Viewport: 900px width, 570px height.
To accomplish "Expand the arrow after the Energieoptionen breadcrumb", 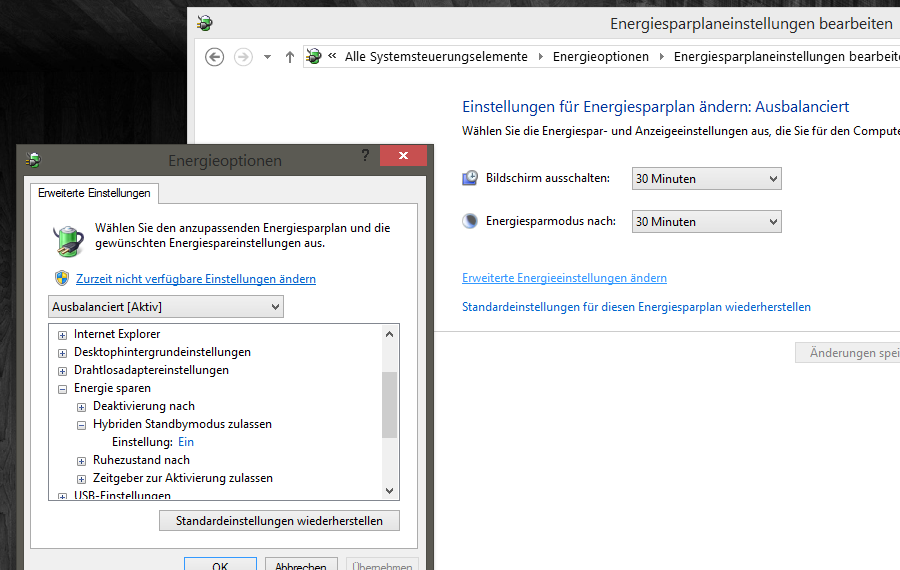I will [662, 57].
